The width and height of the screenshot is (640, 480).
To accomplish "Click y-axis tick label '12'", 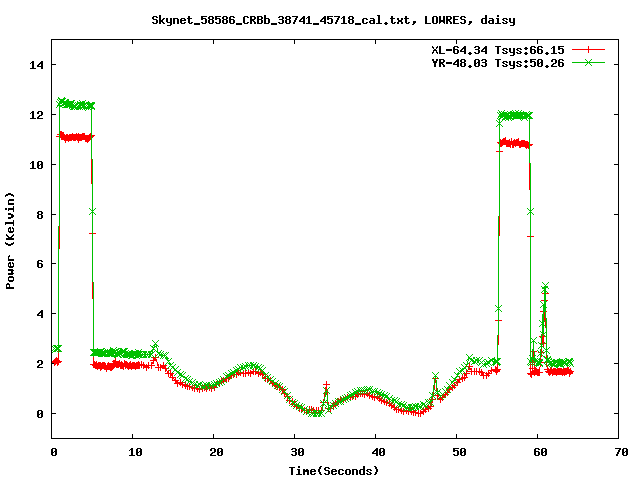I will [x=36, y=115].
